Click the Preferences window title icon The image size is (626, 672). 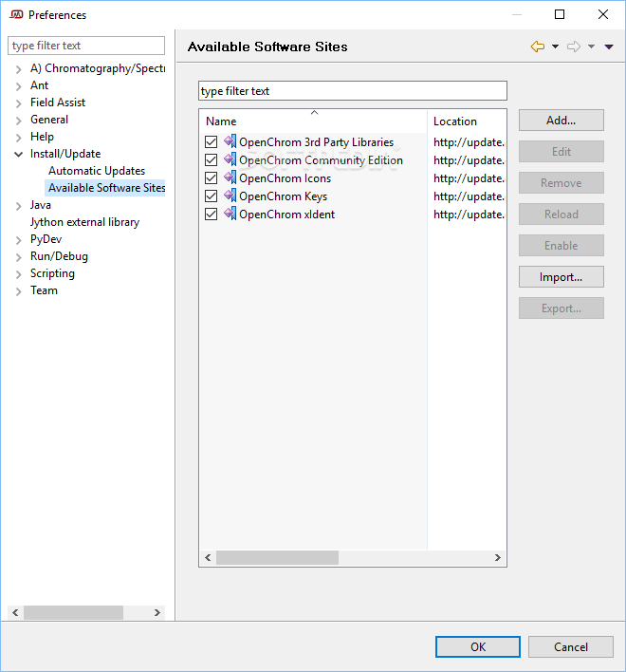pos(16,14)
